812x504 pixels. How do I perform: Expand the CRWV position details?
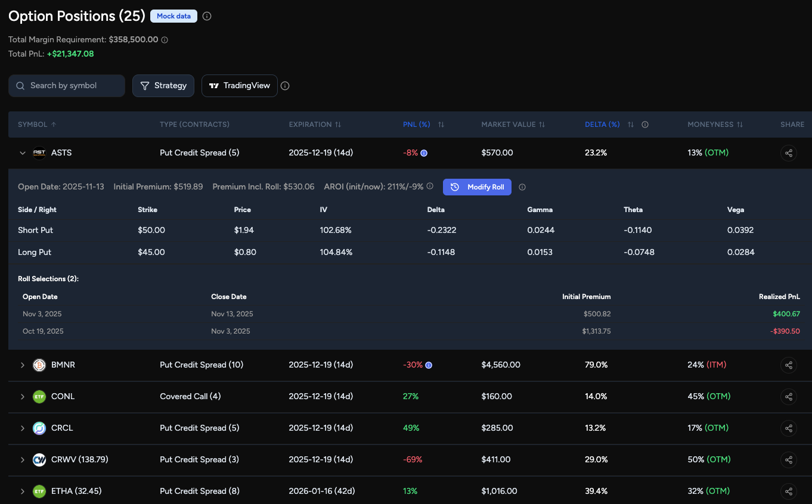tap(23, 459)
